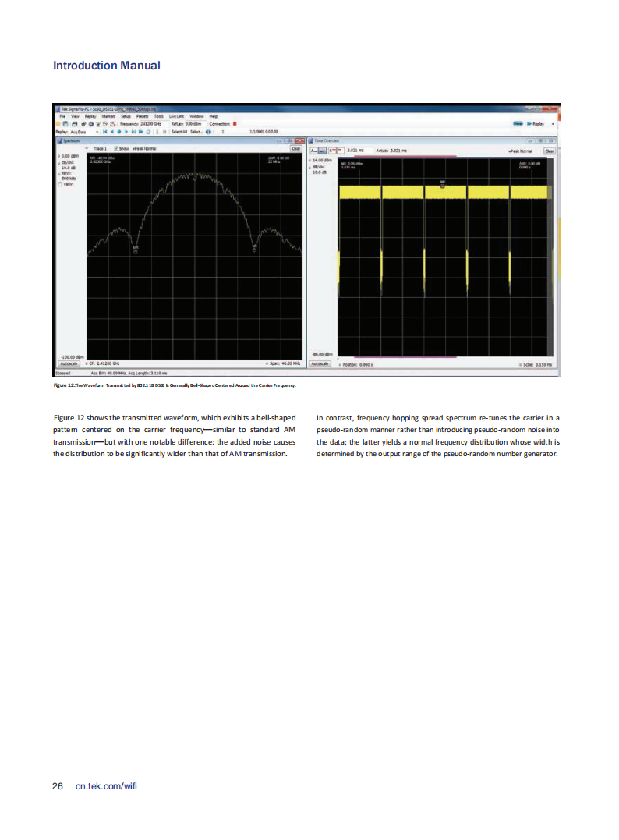
Task: Click the Position 0.000 s field
Action: tap(356, 364)
